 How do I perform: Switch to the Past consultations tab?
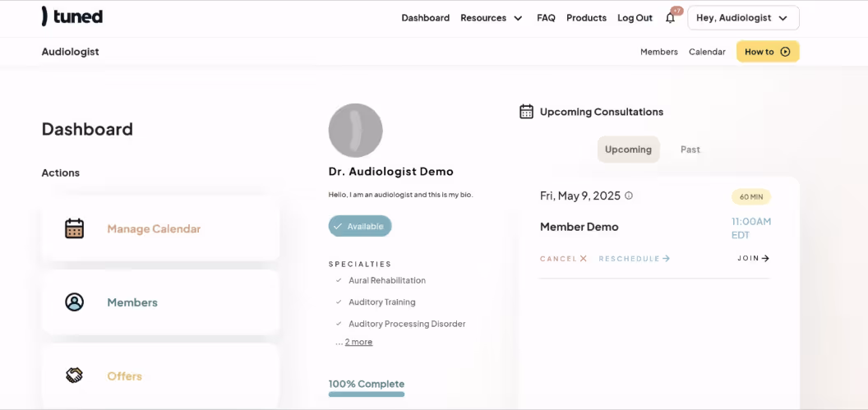coord(690,150)
